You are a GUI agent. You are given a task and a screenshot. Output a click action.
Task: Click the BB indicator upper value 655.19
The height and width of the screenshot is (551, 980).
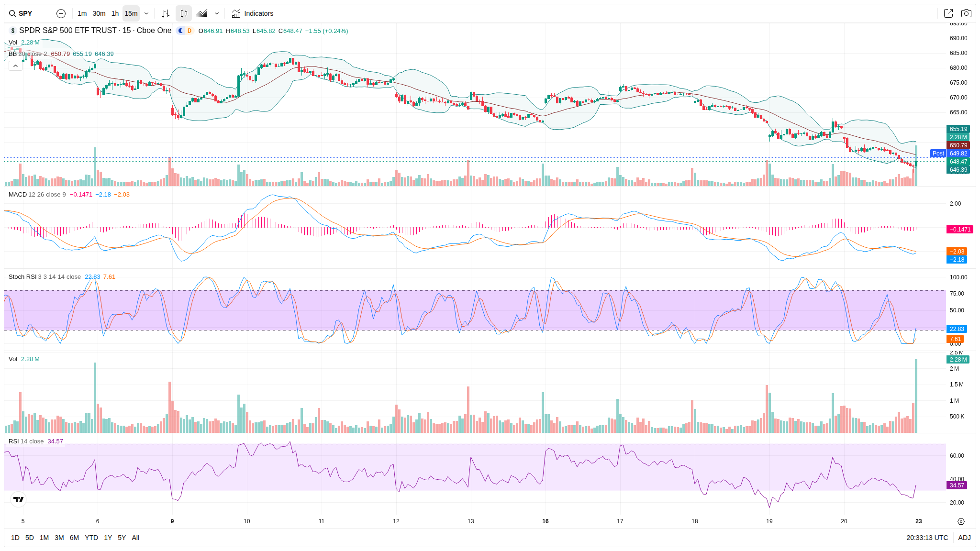pyautogui.click(x=82, y=54)
